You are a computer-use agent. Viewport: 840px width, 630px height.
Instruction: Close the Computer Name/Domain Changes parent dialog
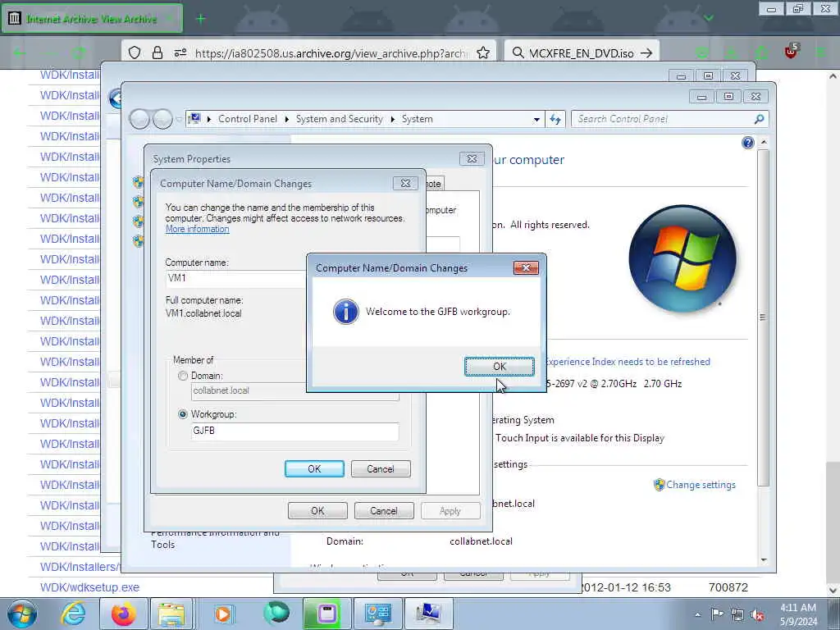click(x=405, y=183)
